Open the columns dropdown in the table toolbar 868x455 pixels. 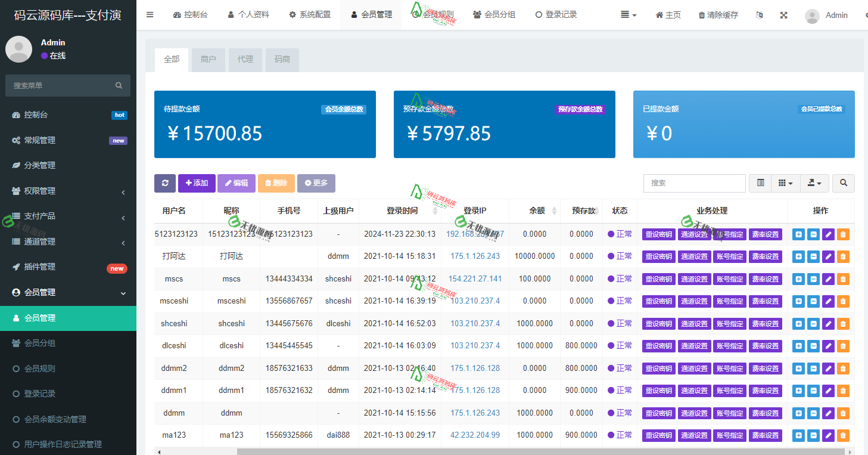click(785, 183)
